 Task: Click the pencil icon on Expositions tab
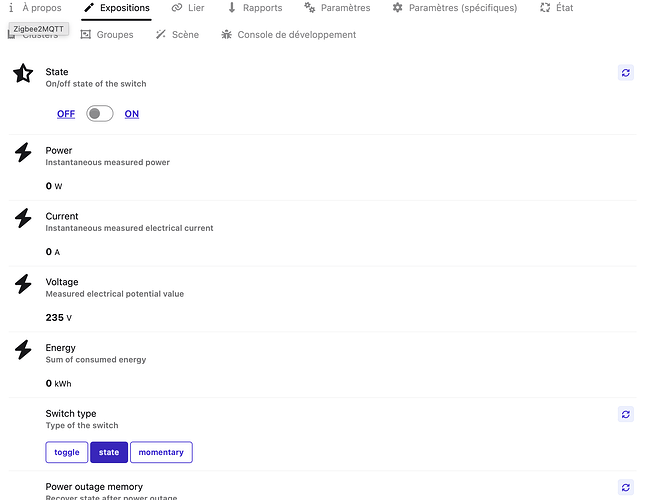(89, 7)
